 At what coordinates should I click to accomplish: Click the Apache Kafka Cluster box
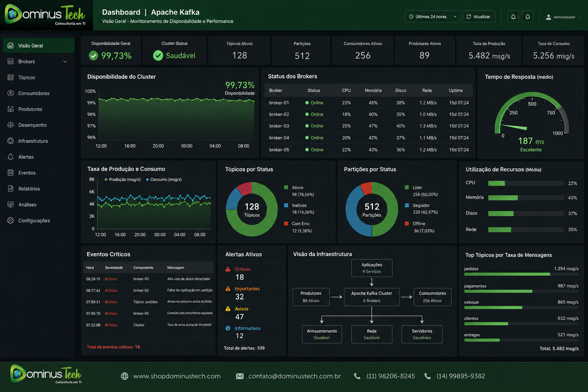(x=372, y=297)
